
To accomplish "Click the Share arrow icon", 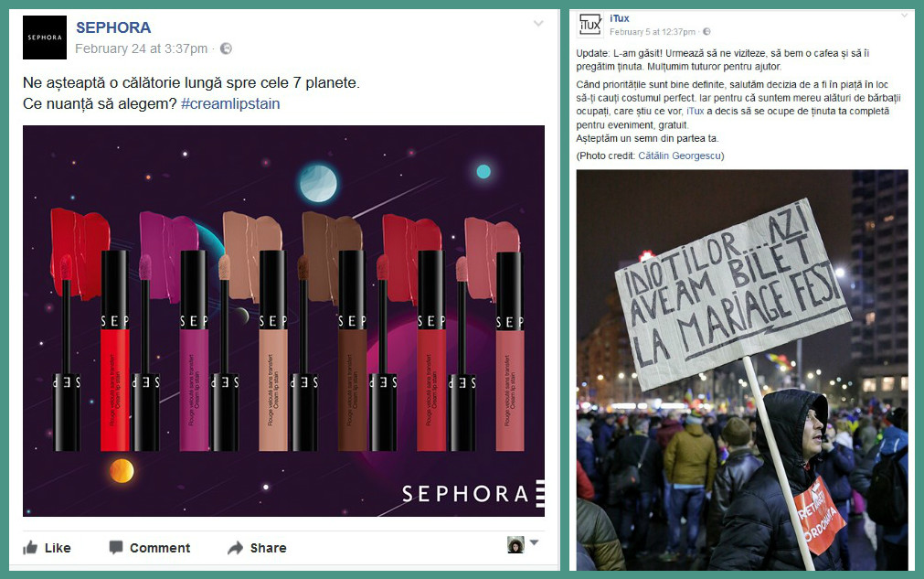I will (x=236, y=548).
